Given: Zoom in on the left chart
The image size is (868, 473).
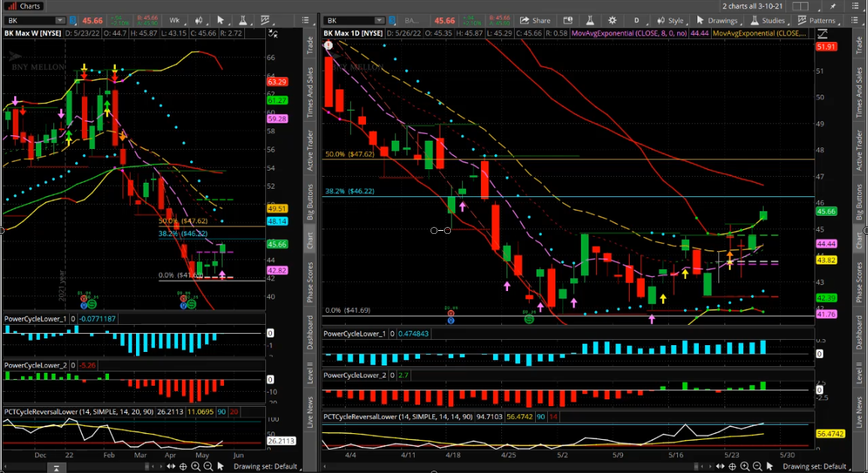Looking at the screenshot, I should [195, 466].
